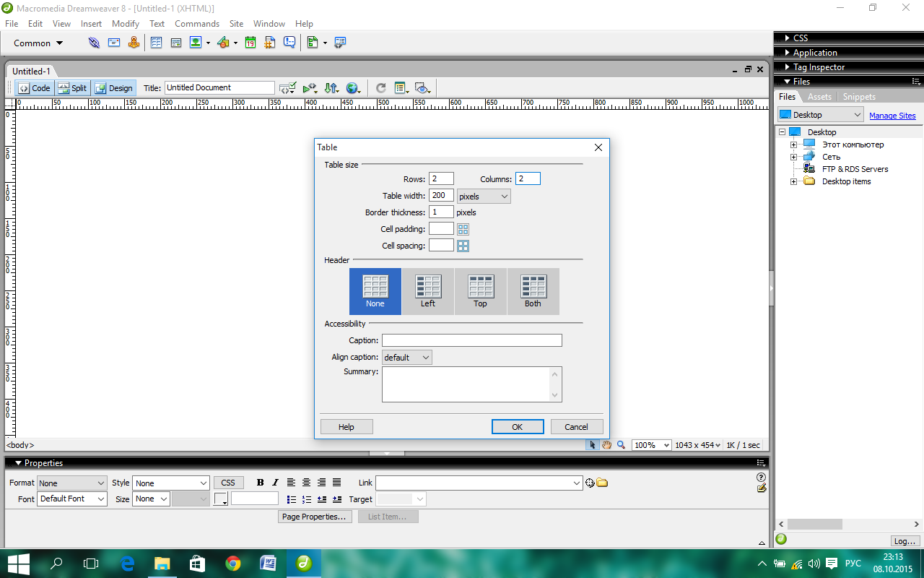
Task: Refresh Design View icon
Action: click(x=380, y=88)
